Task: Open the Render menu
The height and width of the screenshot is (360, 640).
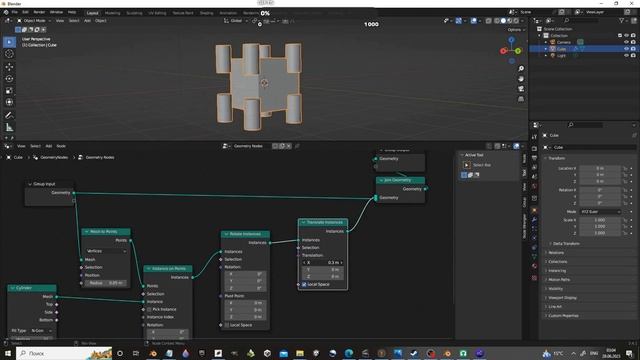Action: (x=39, y=12)
